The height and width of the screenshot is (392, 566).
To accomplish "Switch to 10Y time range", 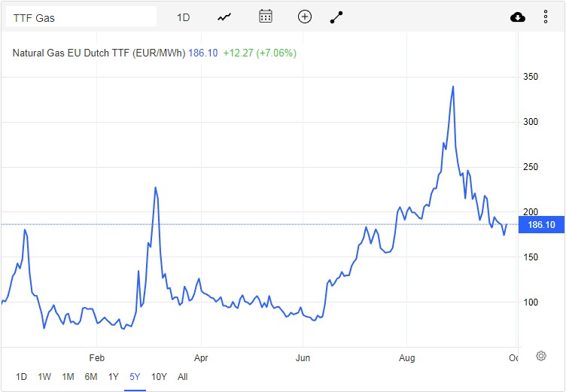I will [159, 377].
